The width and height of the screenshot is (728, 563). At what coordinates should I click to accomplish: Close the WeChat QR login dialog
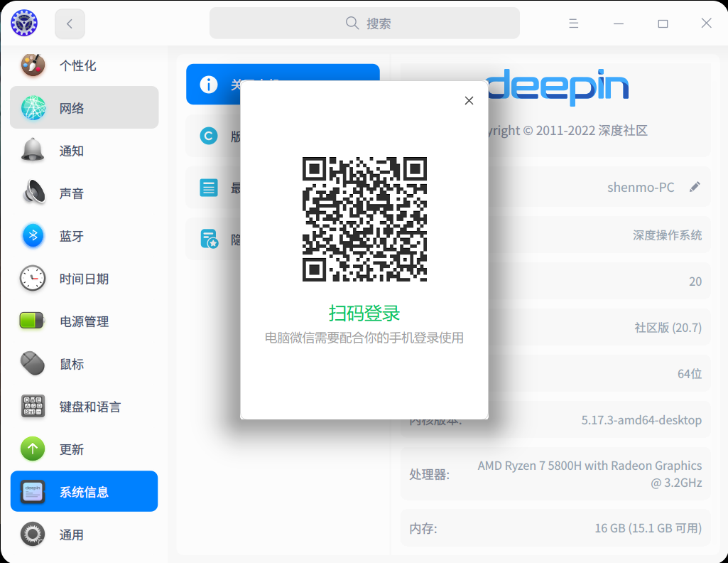[x=469, y=100]
